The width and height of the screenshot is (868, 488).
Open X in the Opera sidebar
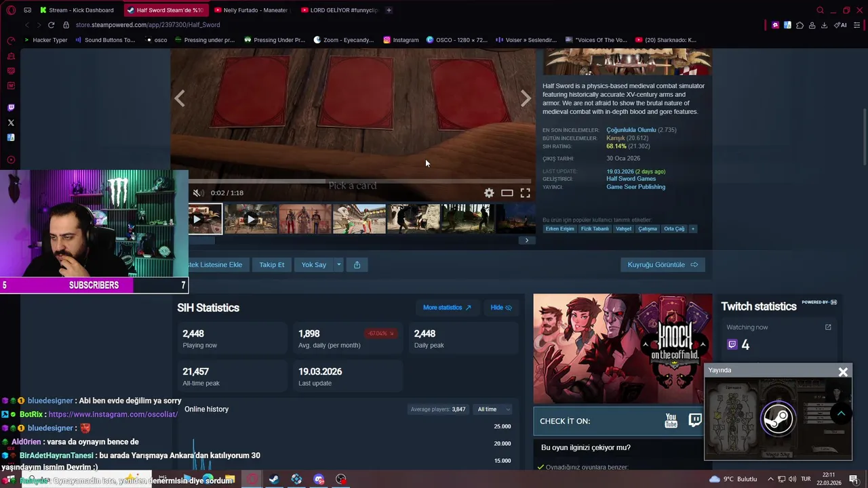pyautogui.click(x=11, y=123)
